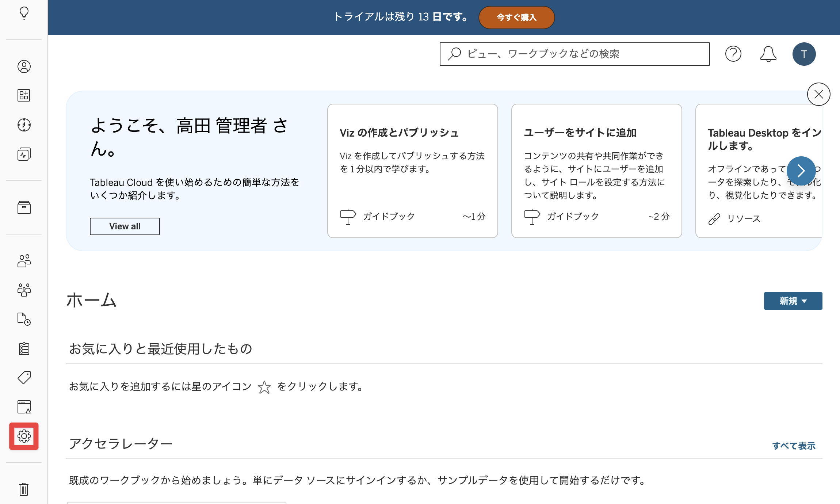Click the すべて表示 link under accelerators
The height and width of the screenshot is (504, 840).
click(x=794, y=446)
